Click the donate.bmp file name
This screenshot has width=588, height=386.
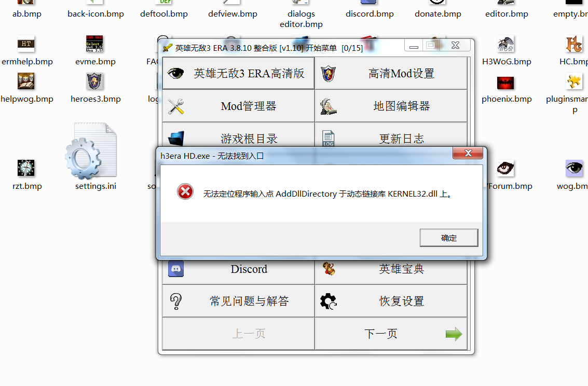click(438, 14)
